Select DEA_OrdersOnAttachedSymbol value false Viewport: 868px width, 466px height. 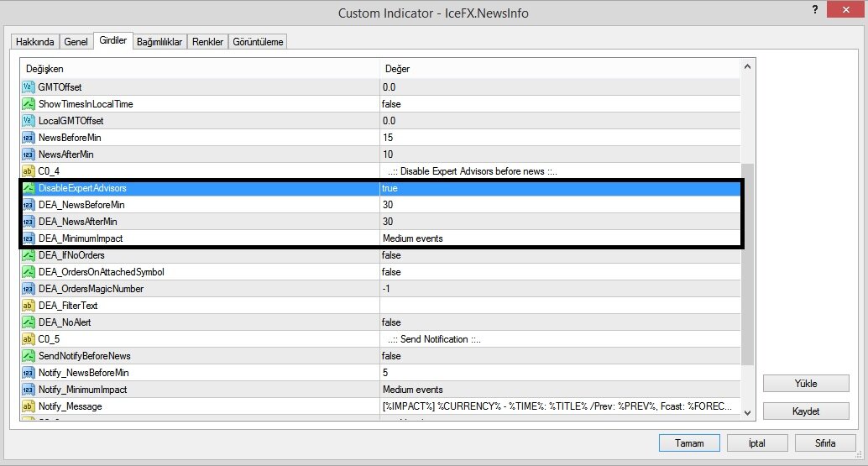click(391, 272)
